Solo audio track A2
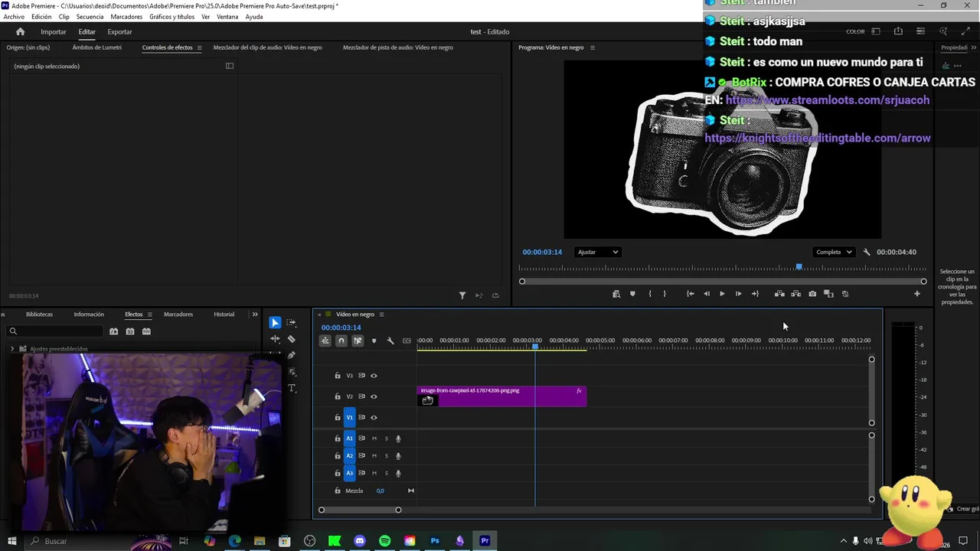Viewport: 980px width, 551px height. [386, 456]
